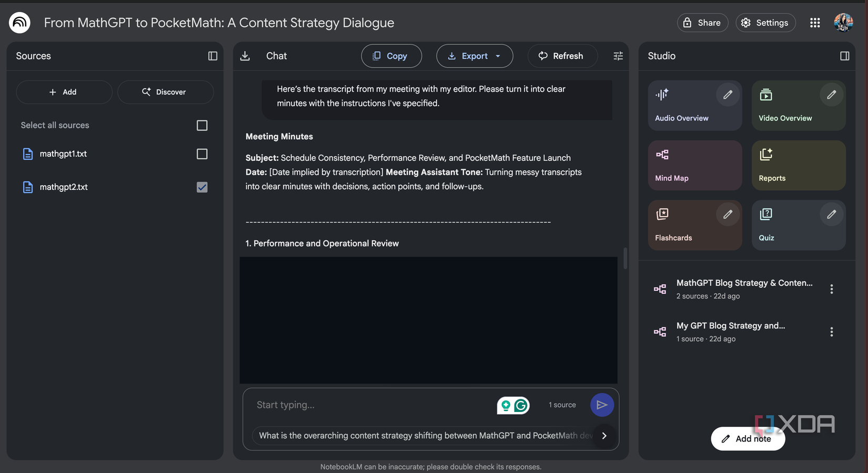The image size is (868, 473).
Task: Show next suggested question arrow
Action: point(604,436)
